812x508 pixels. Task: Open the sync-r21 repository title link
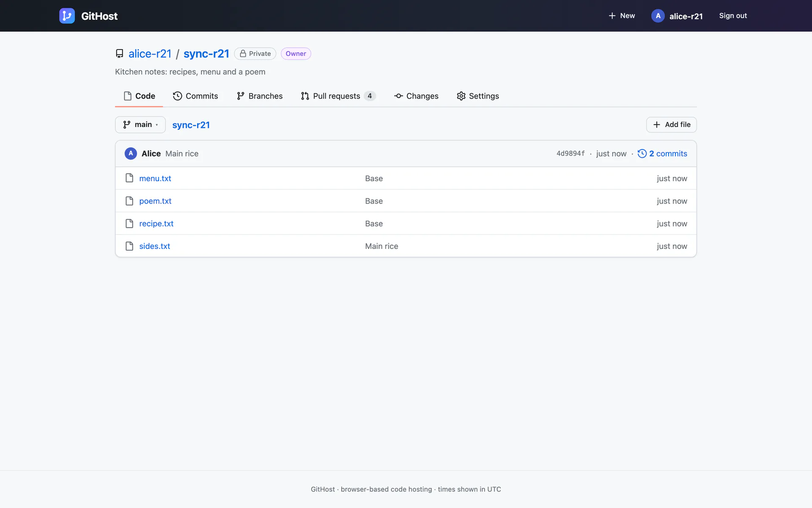[206, 54]
